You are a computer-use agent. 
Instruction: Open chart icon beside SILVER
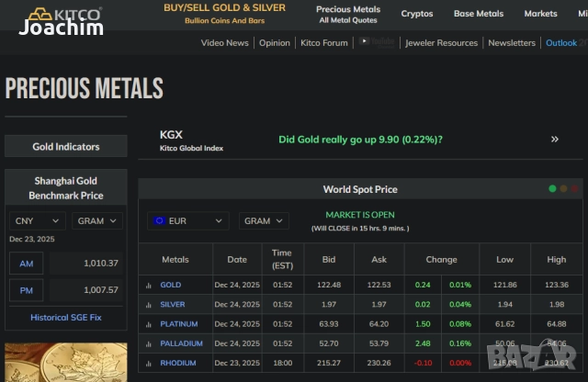(148, 305)
